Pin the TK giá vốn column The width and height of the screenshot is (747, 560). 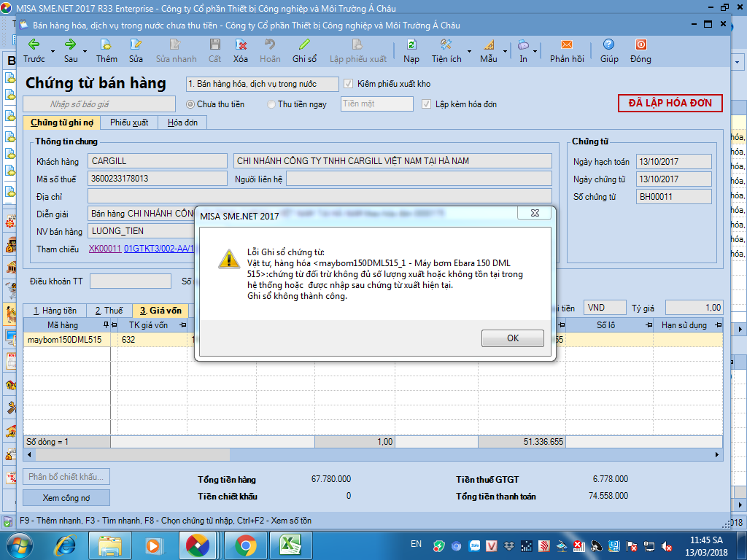(183, 324)
